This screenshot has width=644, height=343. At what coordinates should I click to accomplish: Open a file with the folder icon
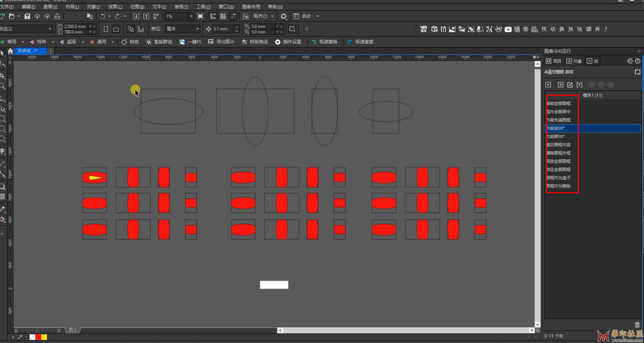click(12, 16)
